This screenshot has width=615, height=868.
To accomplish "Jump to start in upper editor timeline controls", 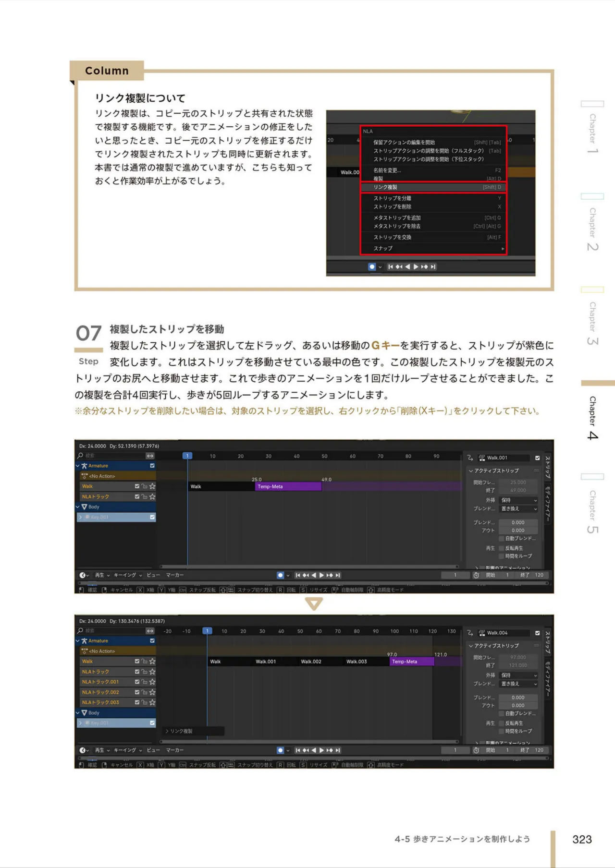I will 298,575.
